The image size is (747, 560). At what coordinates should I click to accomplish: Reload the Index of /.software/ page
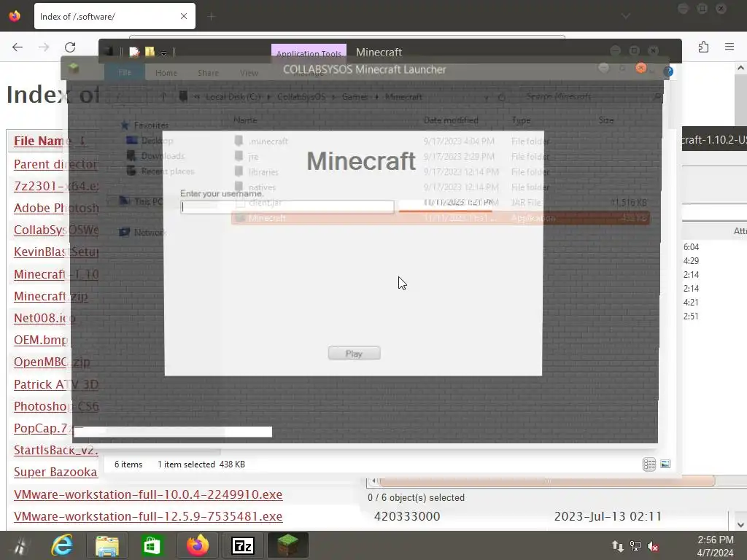point(70,47)
